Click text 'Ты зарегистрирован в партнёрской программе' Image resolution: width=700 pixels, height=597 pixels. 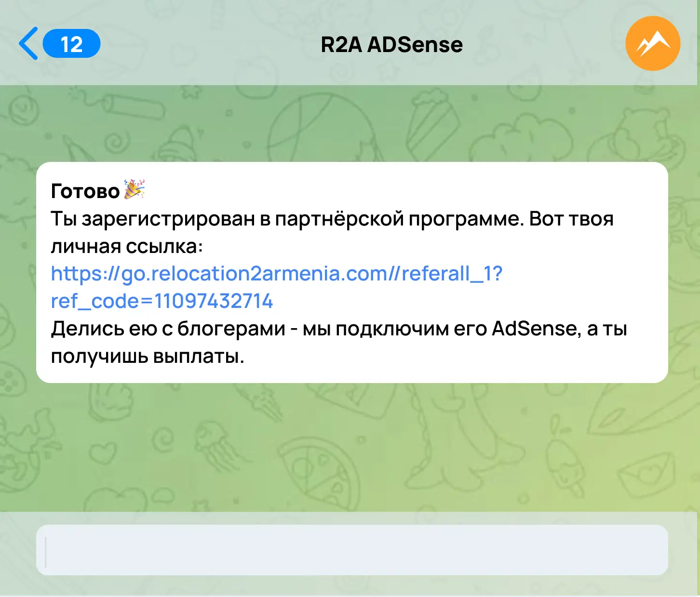(286, 219)
